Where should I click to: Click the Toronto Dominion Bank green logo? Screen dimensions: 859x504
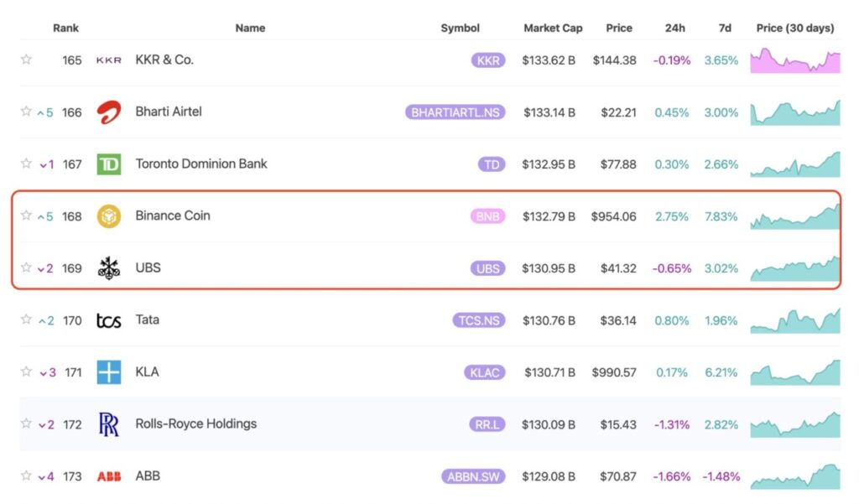(109, 164)
